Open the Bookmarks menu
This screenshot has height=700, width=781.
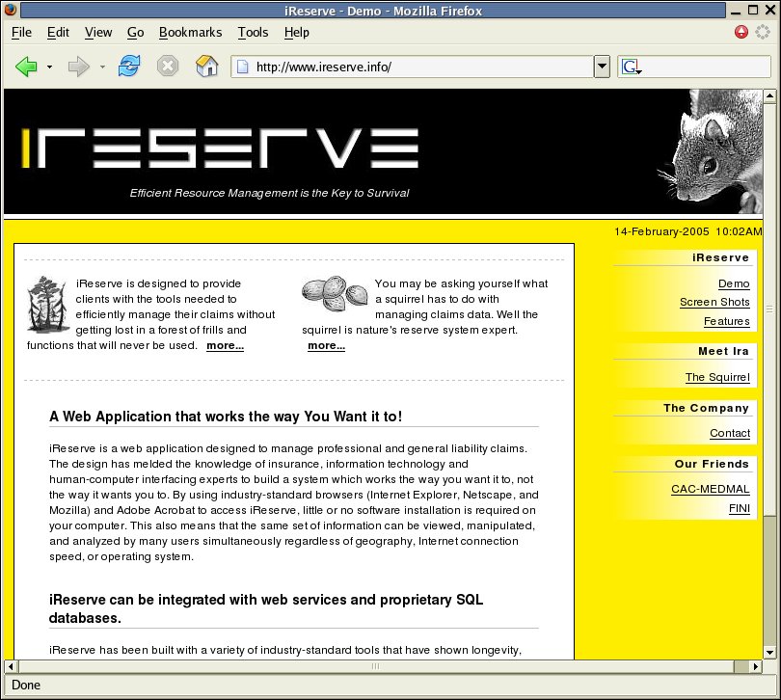click(190, 33)
